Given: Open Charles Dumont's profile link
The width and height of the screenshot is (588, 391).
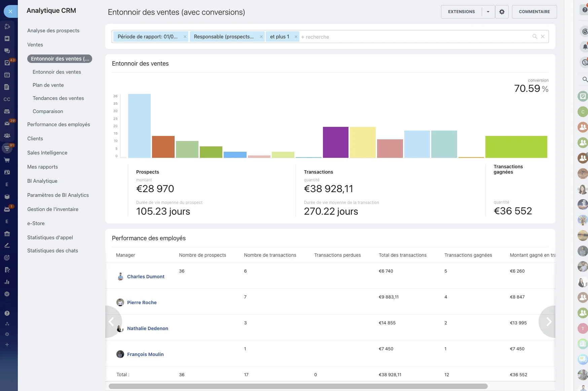Looking at the screenshot, I should pyautogui.click(x=146, y=277).
